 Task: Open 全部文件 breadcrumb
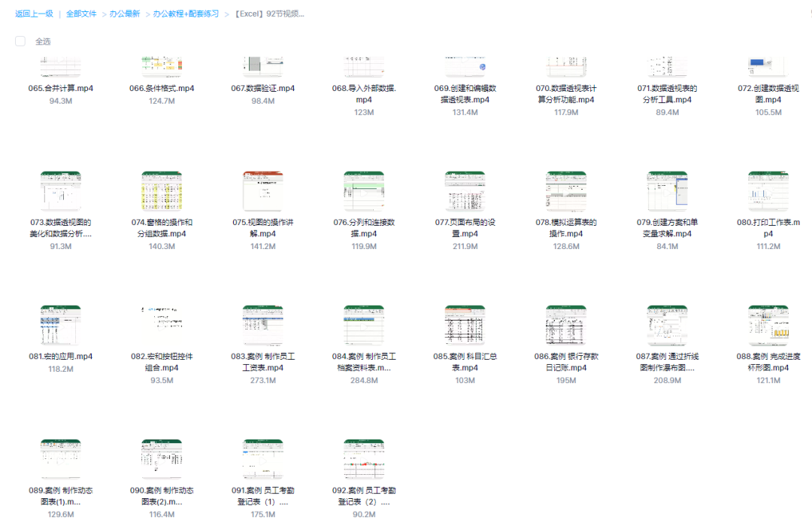pos(81,14)
